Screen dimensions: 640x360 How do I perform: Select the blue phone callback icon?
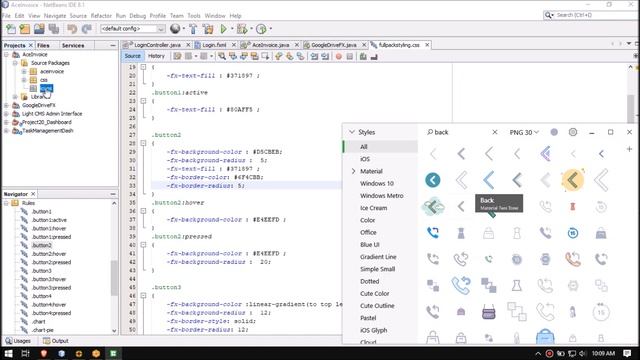433,233
